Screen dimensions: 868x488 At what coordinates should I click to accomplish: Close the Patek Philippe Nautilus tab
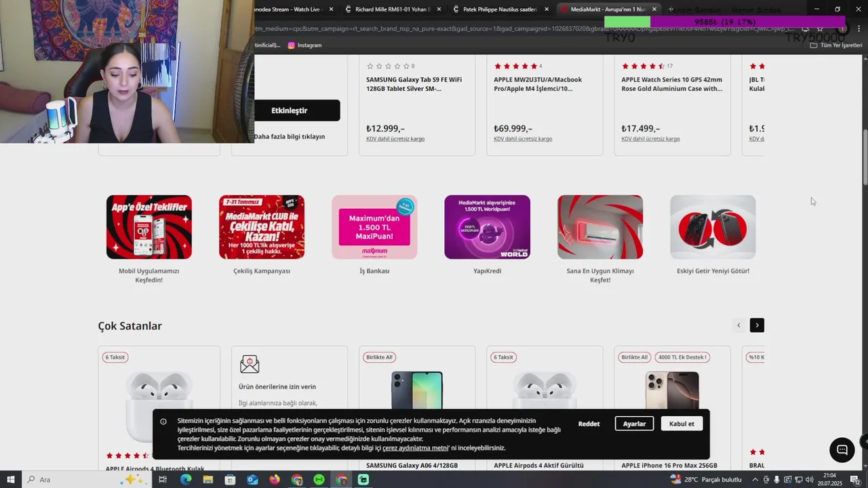(x=547, y=9)
